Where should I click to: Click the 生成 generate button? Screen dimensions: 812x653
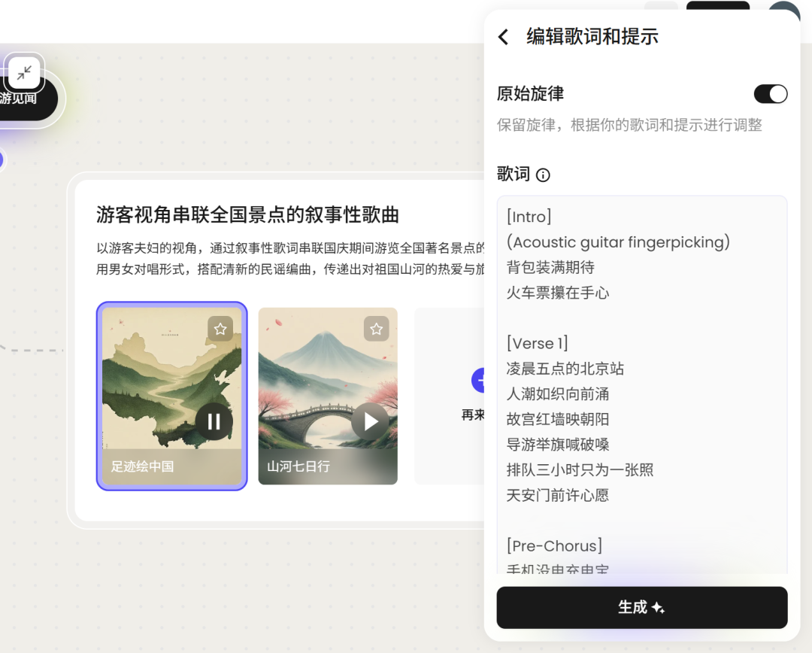[x=641, y=607]
